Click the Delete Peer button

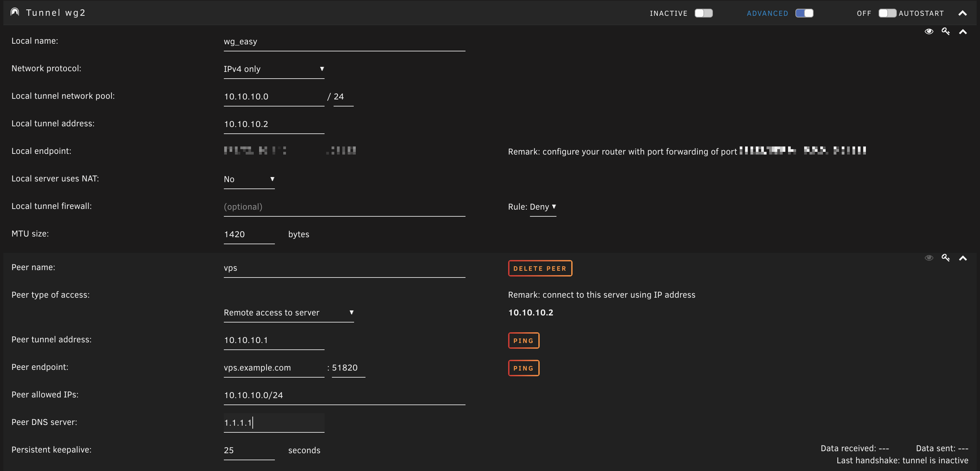(540, 268)
